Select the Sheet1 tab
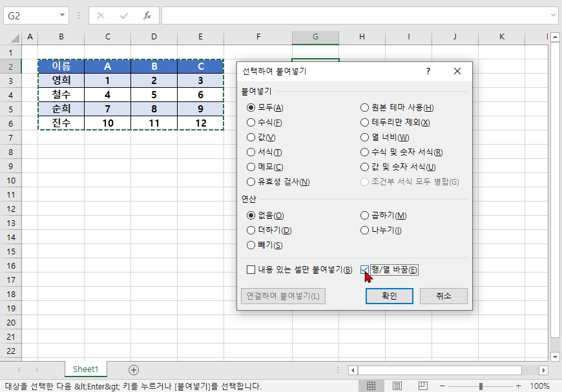 click(85, 369)
